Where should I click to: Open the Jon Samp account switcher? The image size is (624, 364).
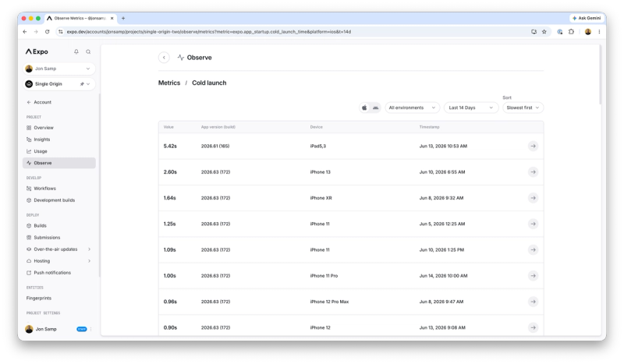(59, 69)
